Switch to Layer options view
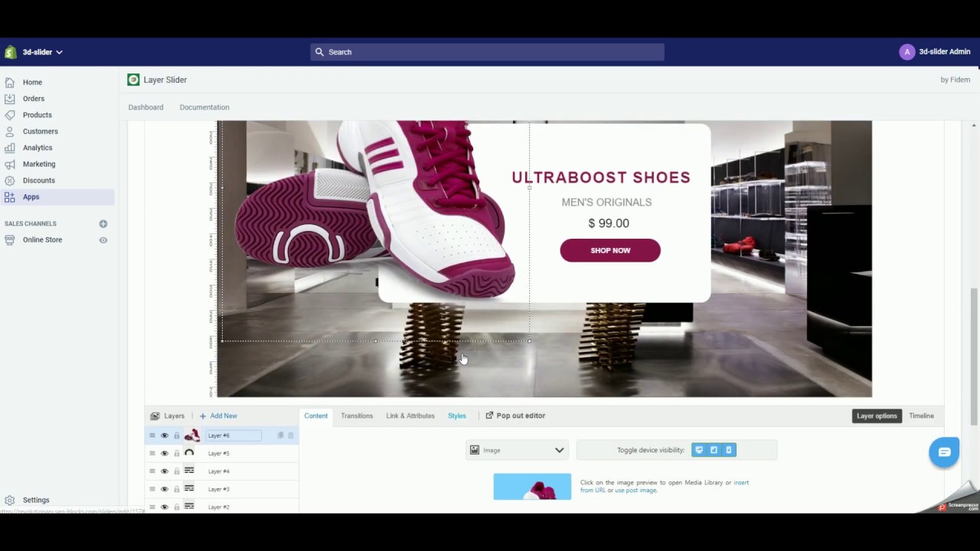Image resolution: width=980 pixels, height=551 pixels. (877, 416)
